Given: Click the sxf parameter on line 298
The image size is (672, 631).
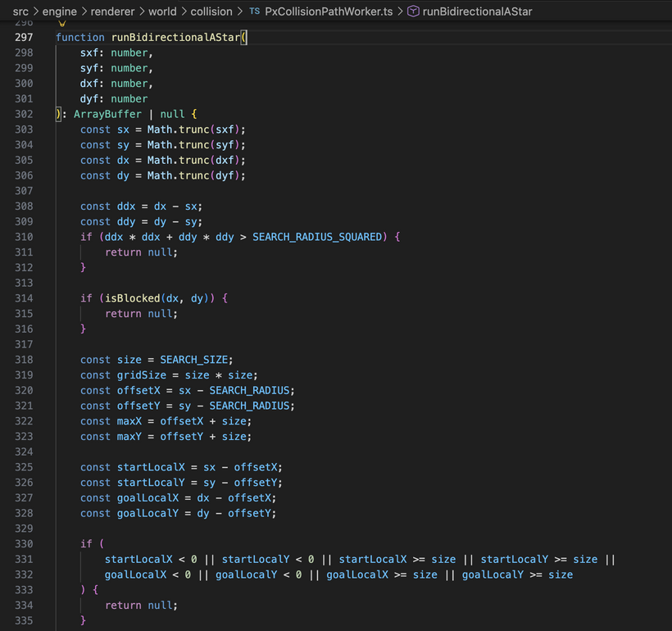Looking at the screenshot, I should tap(89, 52).
